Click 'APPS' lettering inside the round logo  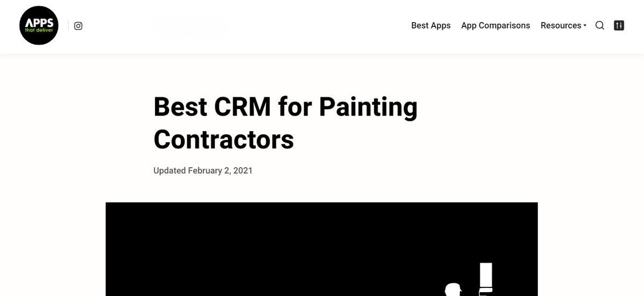(x=39, y=22)
